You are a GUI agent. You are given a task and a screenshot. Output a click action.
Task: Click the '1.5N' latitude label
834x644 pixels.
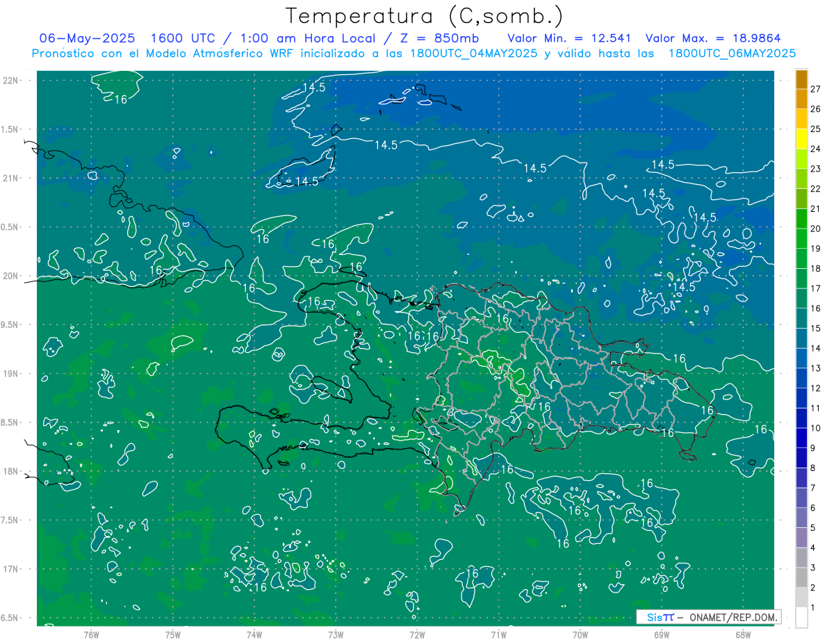point(10,129)
